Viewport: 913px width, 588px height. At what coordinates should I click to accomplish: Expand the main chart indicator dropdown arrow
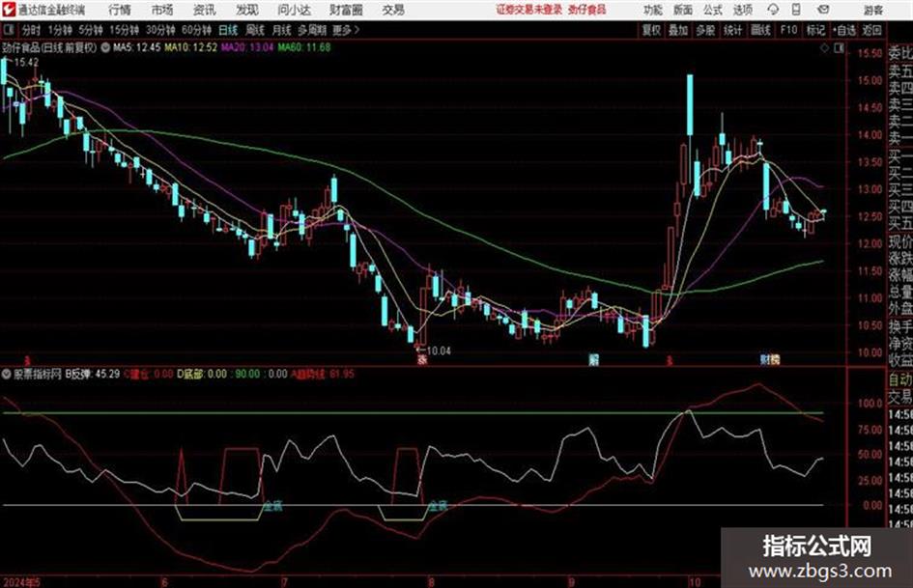click(105, 47)
